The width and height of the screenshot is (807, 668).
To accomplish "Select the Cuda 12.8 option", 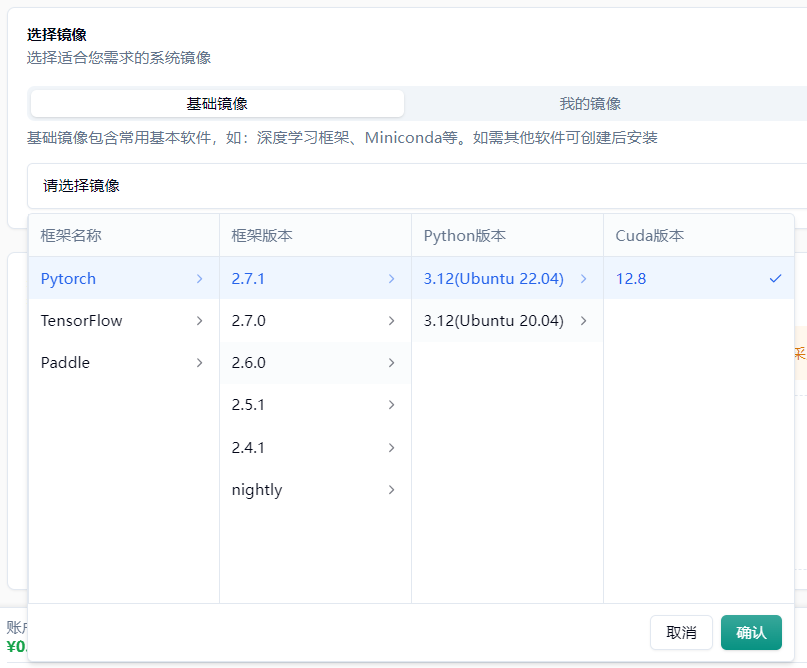I will tap(631, 279).
